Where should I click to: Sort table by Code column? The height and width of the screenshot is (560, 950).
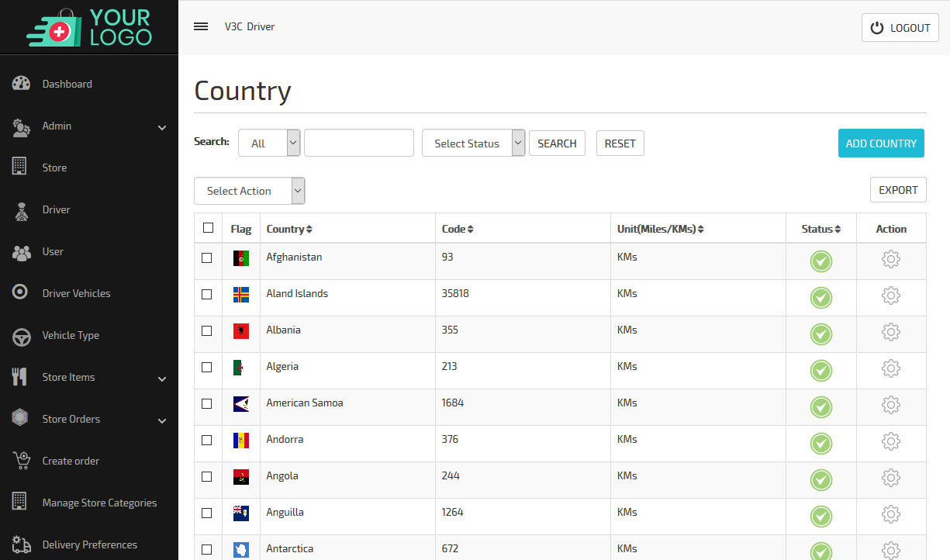point(458,229)
